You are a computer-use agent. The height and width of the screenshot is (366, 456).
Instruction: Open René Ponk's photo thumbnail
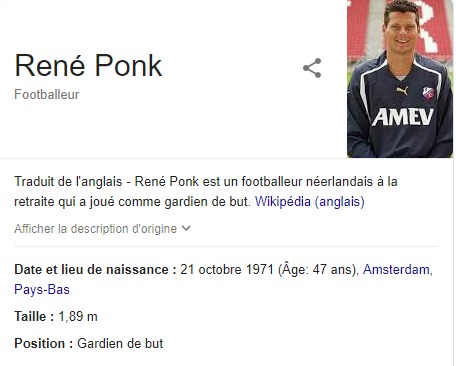click(x=400, y=79)
